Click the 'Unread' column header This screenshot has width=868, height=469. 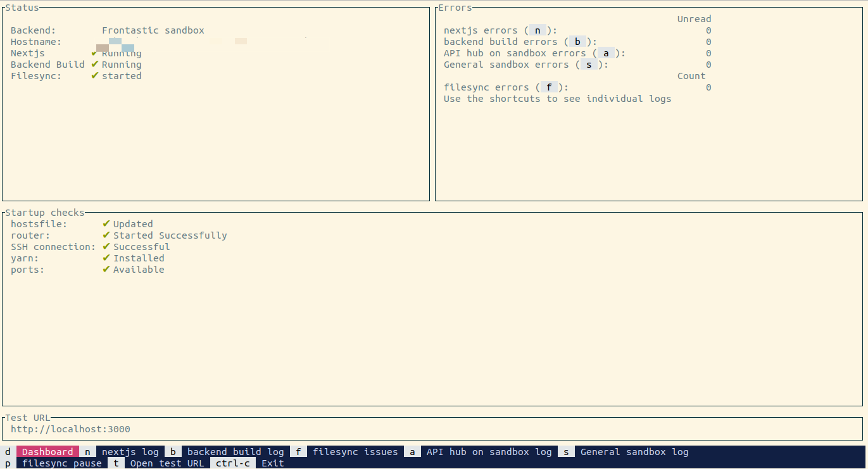[695, 19]
